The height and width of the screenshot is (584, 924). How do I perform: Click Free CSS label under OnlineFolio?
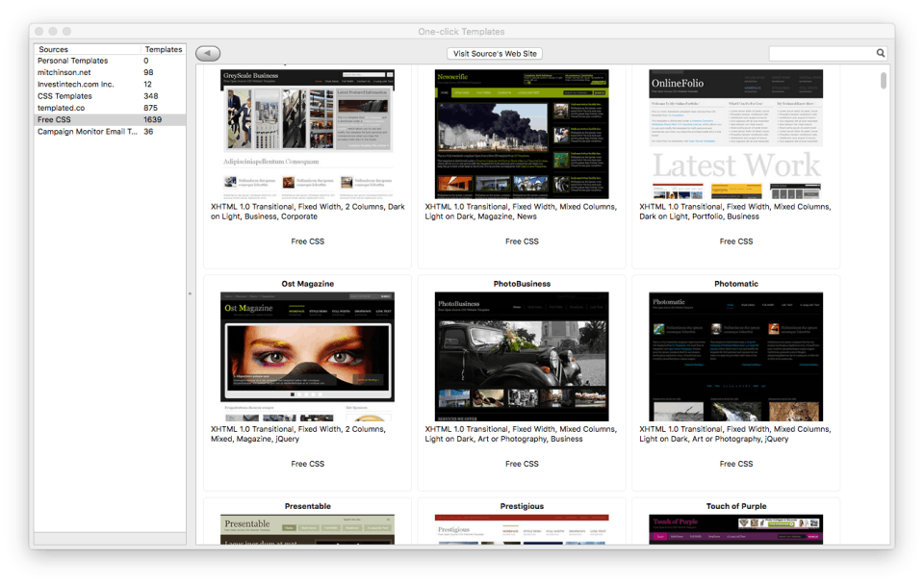[x=736, y=241]
